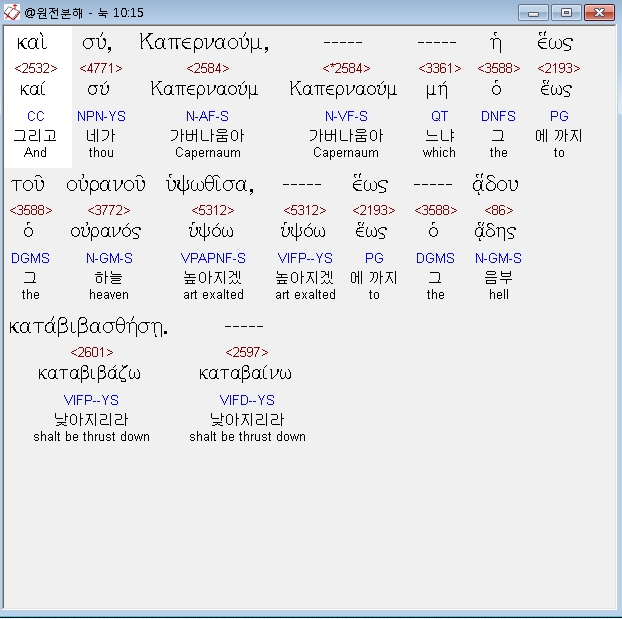This screenshot has height=619, width=622.
Task: Click the parsing code N-AF-S
Action: tap(207, 116)
